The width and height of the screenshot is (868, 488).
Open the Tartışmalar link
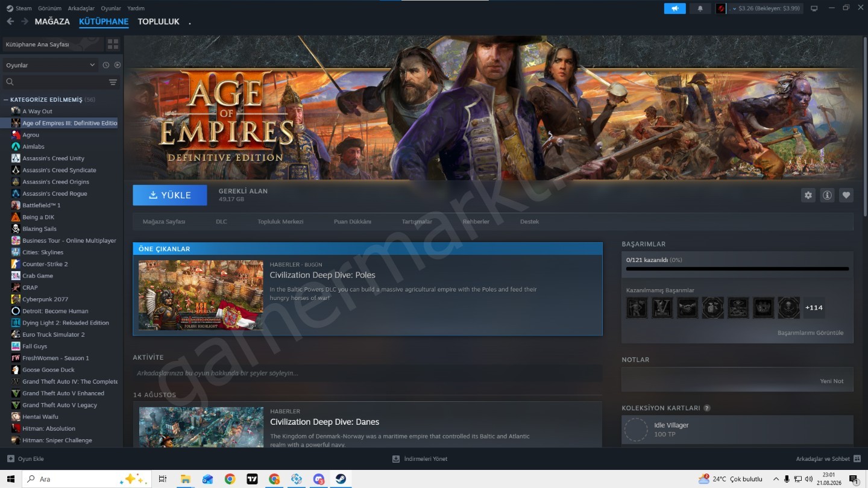point(417,222)
